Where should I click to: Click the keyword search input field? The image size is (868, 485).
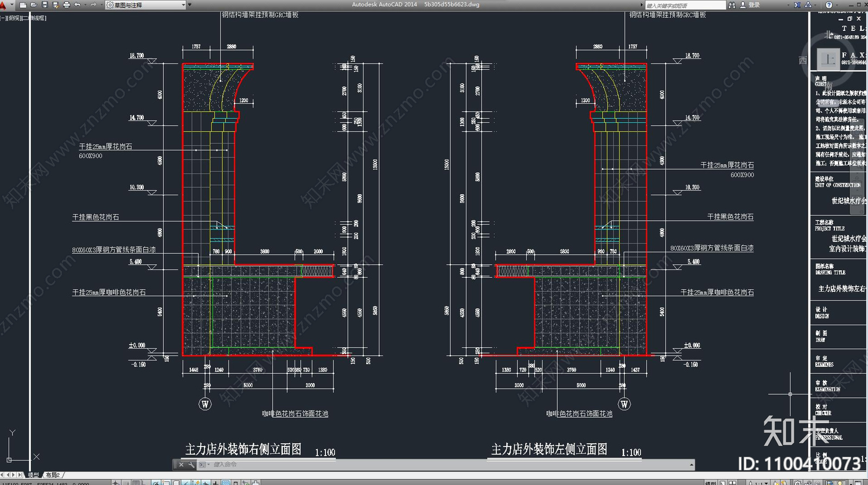[685, 5]
